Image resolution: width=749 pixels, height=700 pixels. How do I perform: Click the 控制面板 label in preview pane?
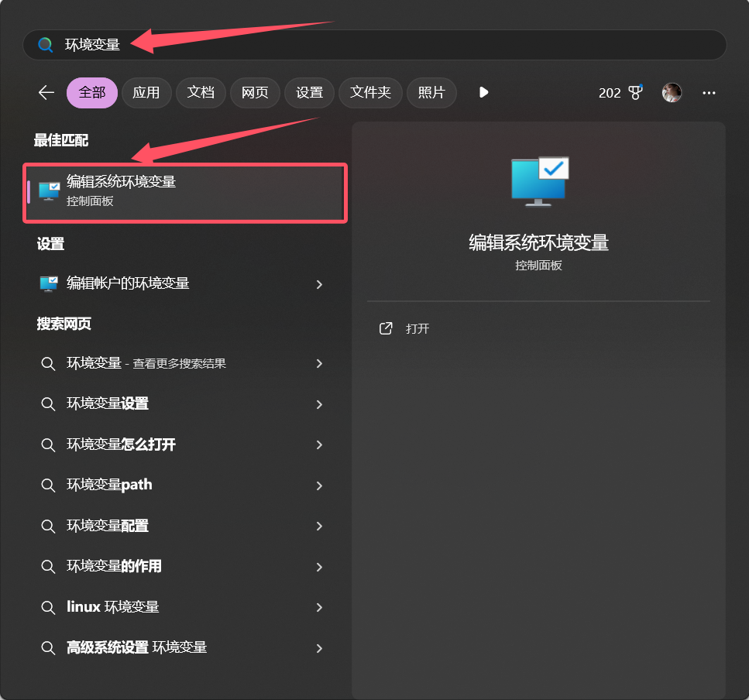[x=538, y=266]
